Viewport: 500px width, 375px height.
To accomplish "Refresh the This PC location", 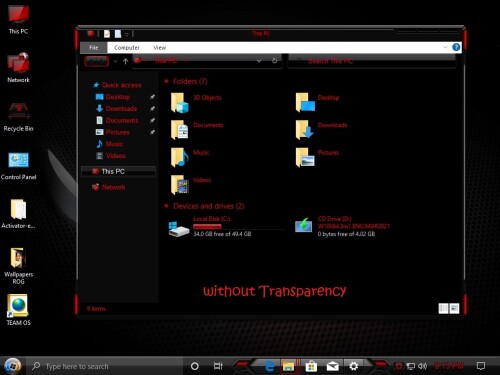I will pyautogui.click(x=274, y=61).
